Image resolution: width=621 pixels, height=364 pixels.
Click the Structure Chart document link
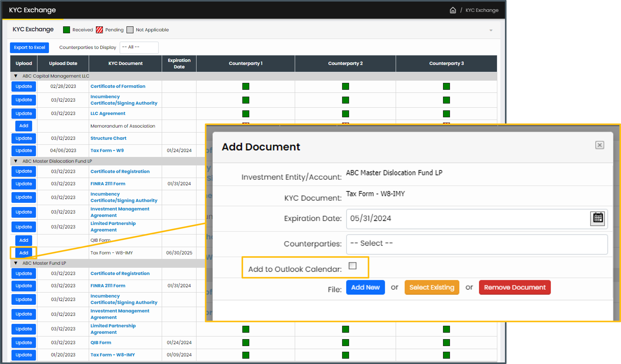108,138
